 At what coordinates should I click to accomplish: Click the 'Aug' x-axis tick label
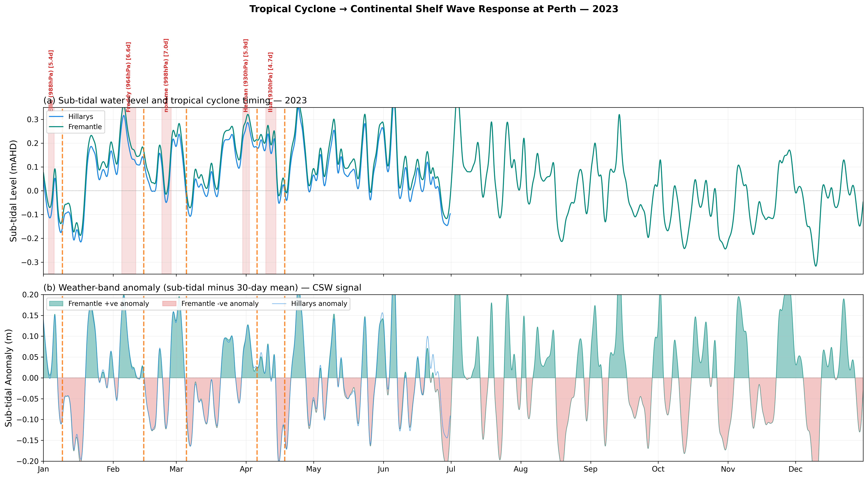click(521, 469)
